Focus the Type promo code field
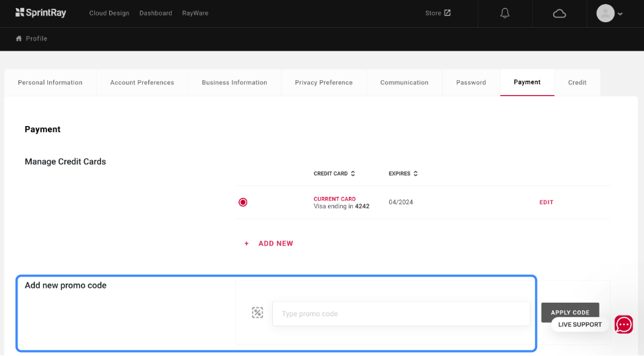Screen dimensions: 644x356 401,314
